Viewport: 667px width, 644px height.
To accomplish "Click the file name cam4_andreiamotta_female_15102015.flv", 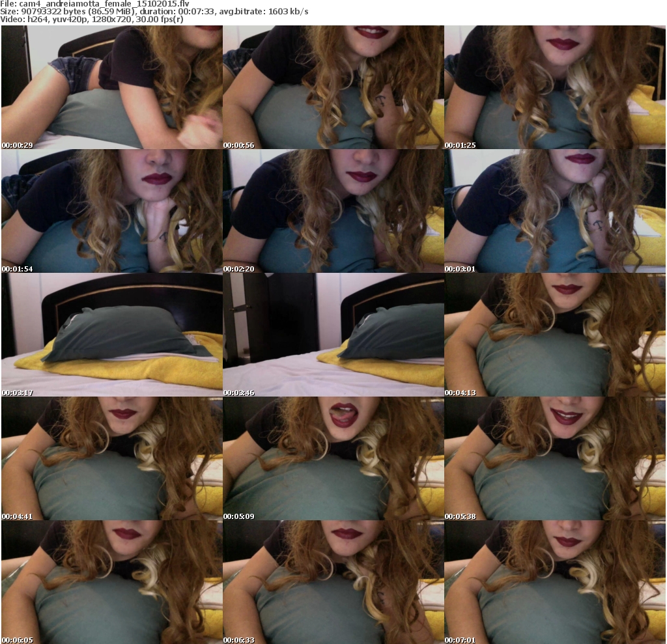I will pos(104,4).
